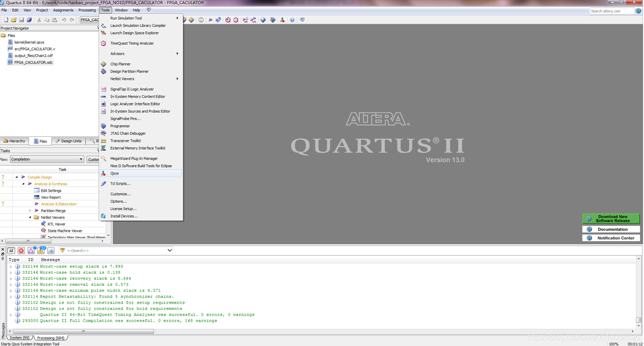644x346 pixels.
Task: Click the Help toolbar icon
Action: click(x=292, y=20)
